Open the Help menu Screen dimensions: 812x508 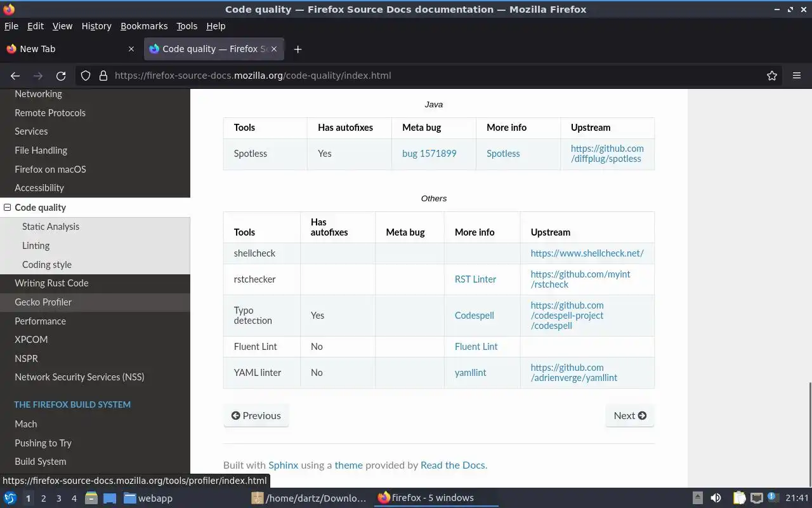[216, 26]
